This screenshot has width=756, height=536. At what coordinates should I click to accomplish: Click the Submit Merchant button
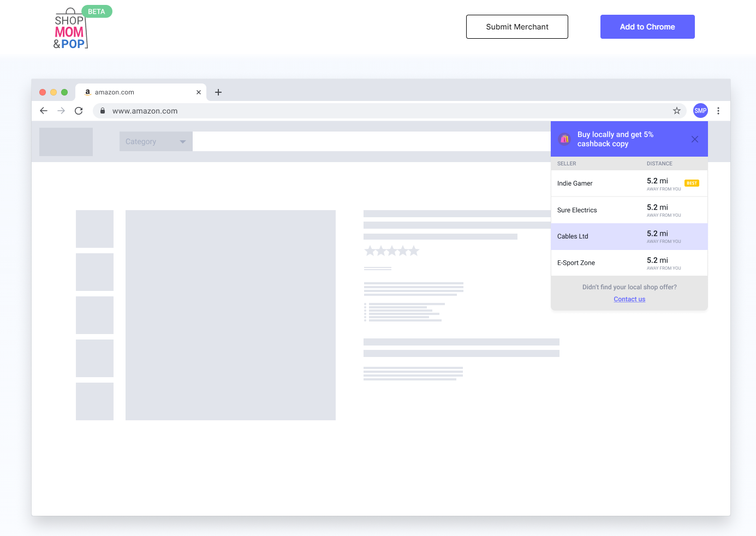coord(517,27)
